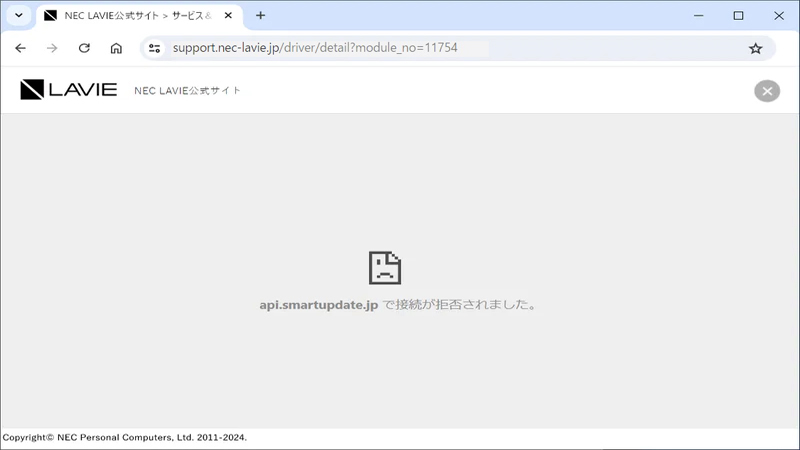Bookmark this page with the star icon
Image resolution: width=800 pixels, height=450 pixels.
(x=755, y=48)
